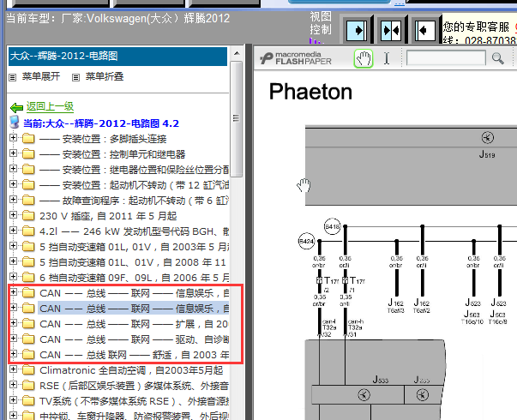Click the Macromedia FlashPaper logo
Image resolution: width=517 pixels, height=420 pixels.
(x=296, y=58)
